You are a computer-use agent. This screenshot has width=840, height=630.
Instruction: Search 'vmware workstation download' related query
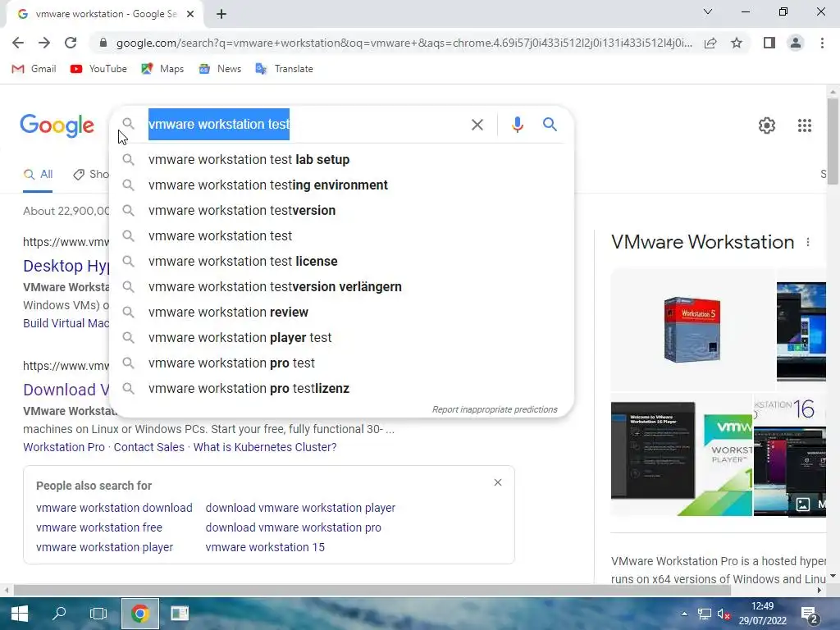coord(114,508)
